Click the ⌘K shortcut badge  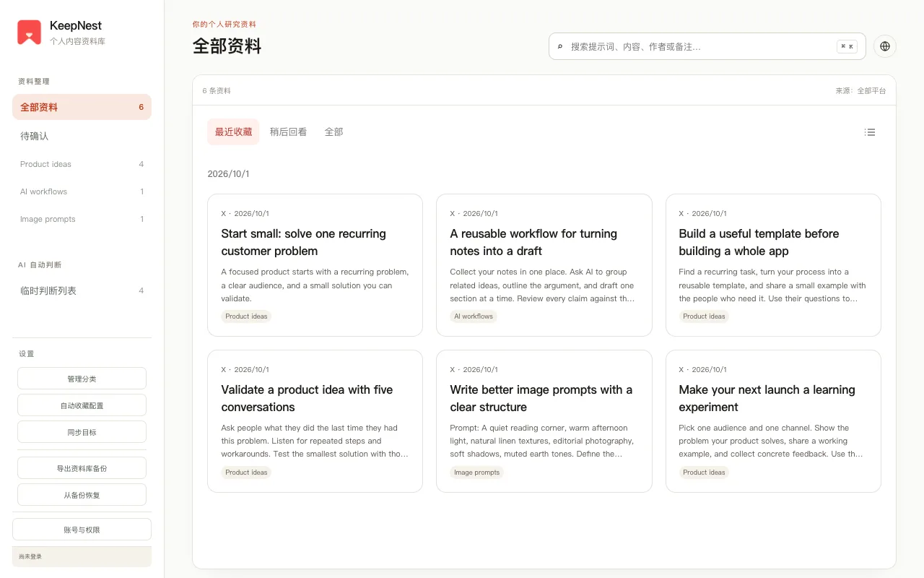click(x=847, y=46)
